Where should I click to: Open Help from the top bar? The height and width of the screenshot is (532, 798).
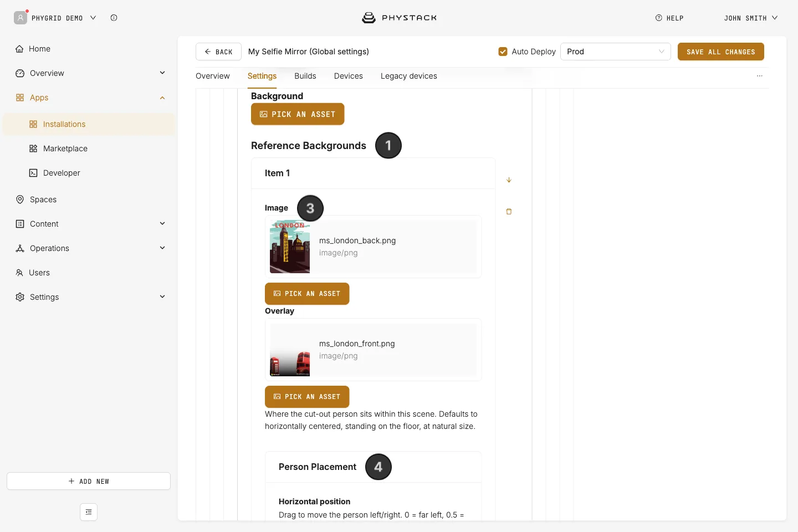click(669, 18)
